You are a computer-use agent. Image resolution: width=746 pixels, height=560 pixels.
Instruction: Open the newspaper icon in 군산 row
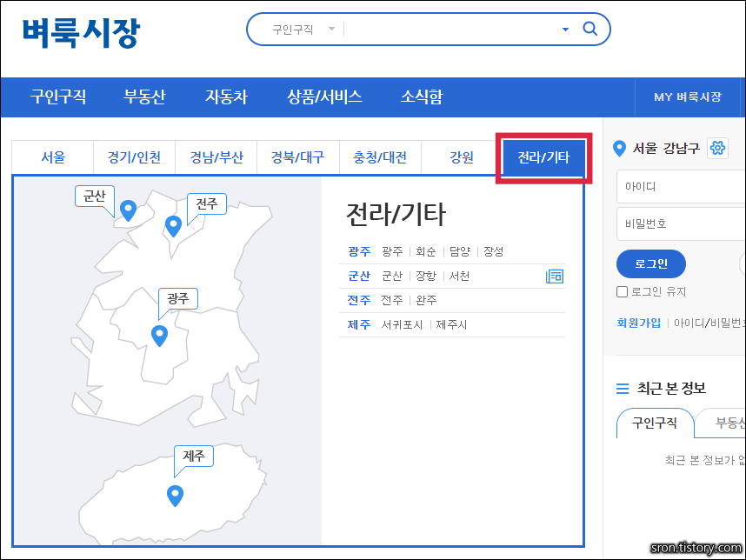point(555,276)
